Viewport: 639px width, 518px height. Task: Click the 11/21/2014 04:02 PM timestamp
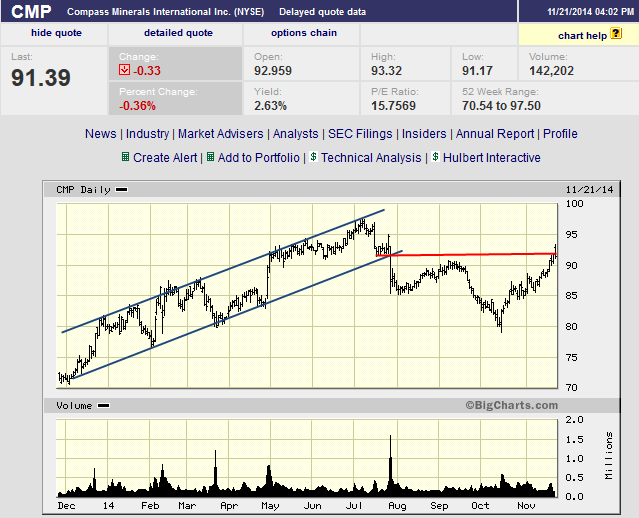pos(591,12)
